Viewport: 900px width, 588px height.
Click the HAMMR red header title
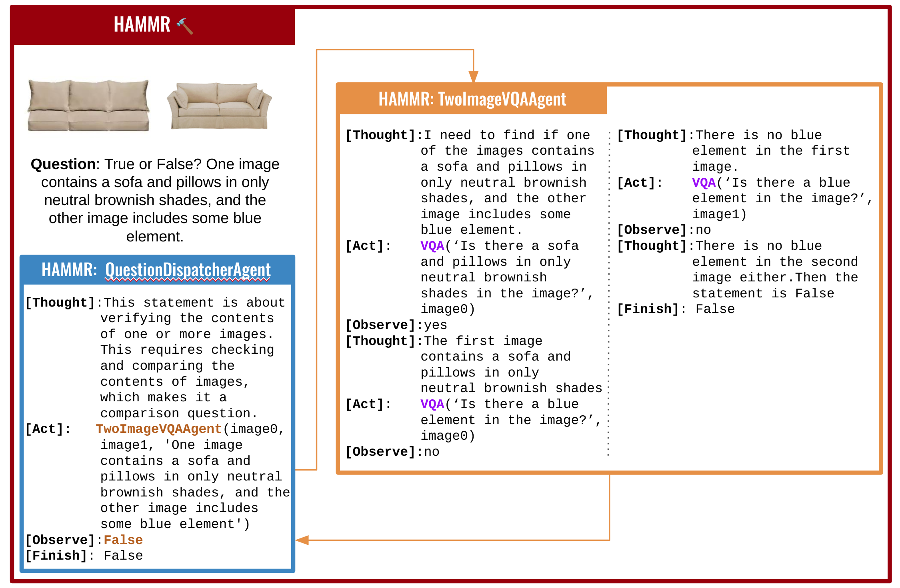142,25
